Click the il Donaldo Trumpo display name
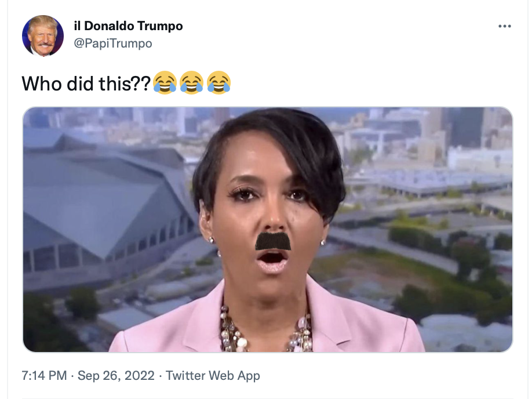This screenshot has height=399, width=532. [x=128, y=26]
